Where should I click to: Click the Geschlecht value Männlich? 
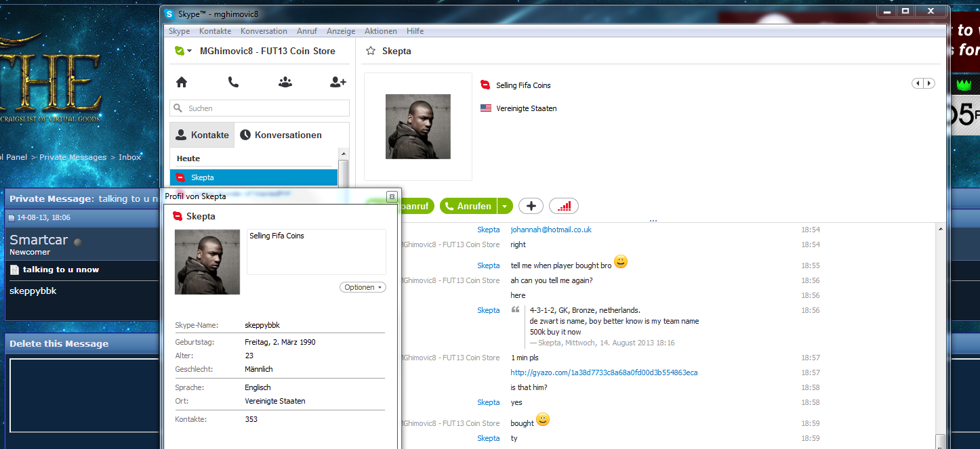point(259,369)
